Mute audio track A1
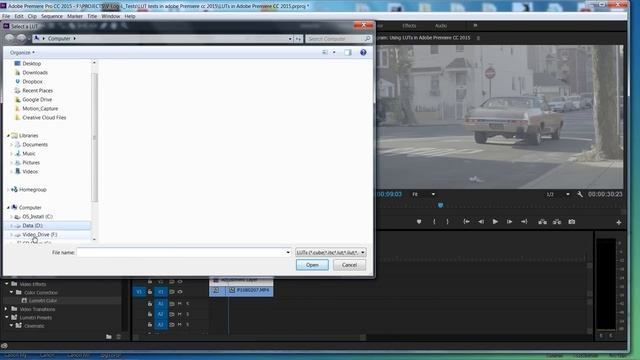Screen dimensions: 640x360 pyautogui.click(x=180, y=304)
